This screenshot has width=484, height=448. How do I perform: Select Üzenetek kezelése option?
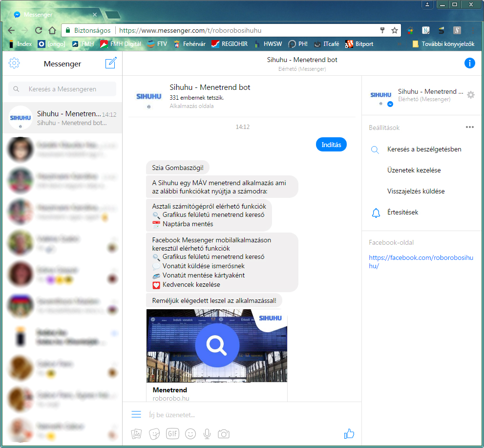[414, 171]
